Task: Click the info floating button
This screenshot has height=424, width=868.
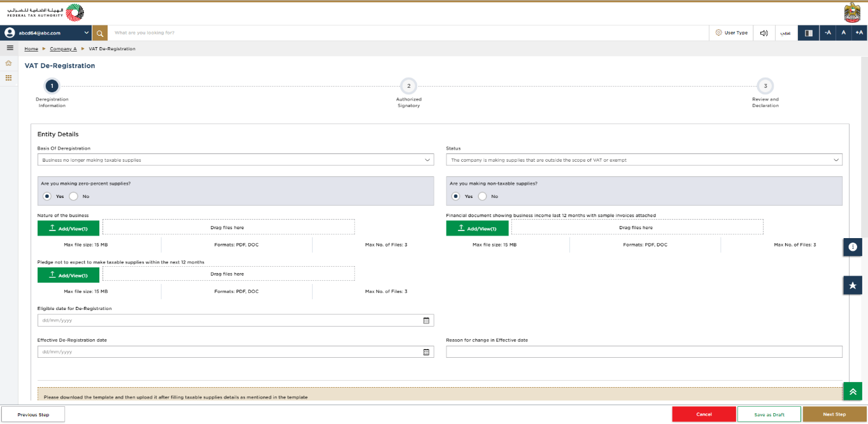Action: click(853, 246)
